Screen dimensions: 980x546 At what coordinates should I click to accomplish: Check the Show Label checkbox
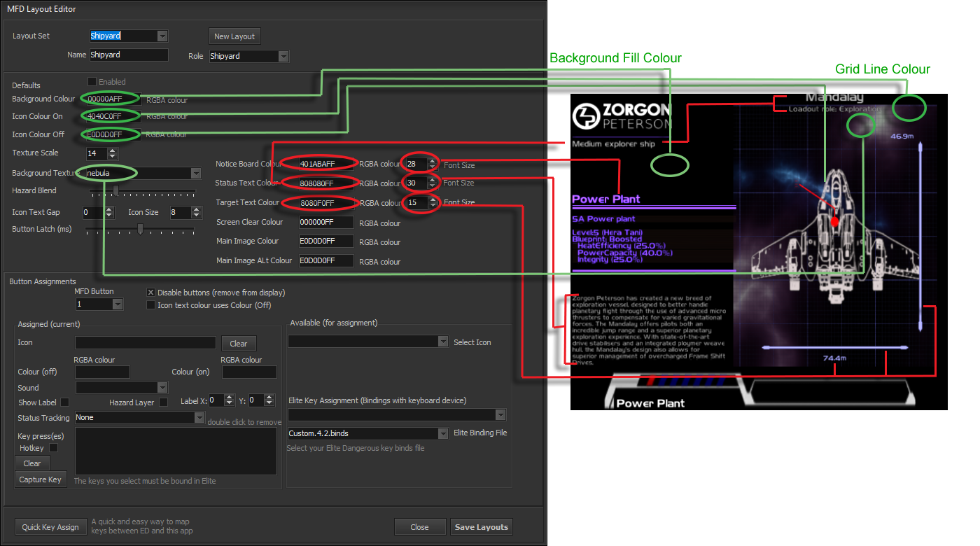64,402
